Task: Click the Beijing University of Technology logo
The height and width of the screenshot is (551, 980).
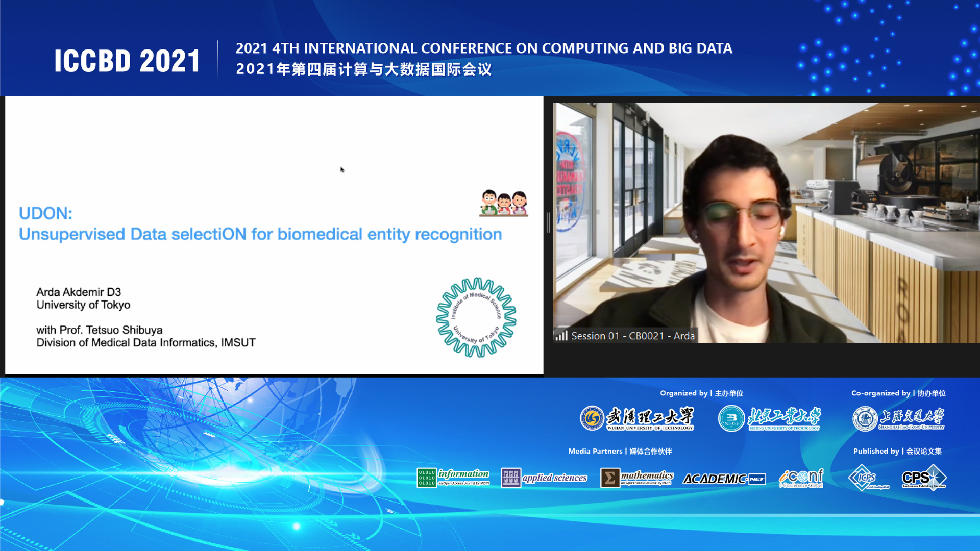Action: tap(770, 418)
